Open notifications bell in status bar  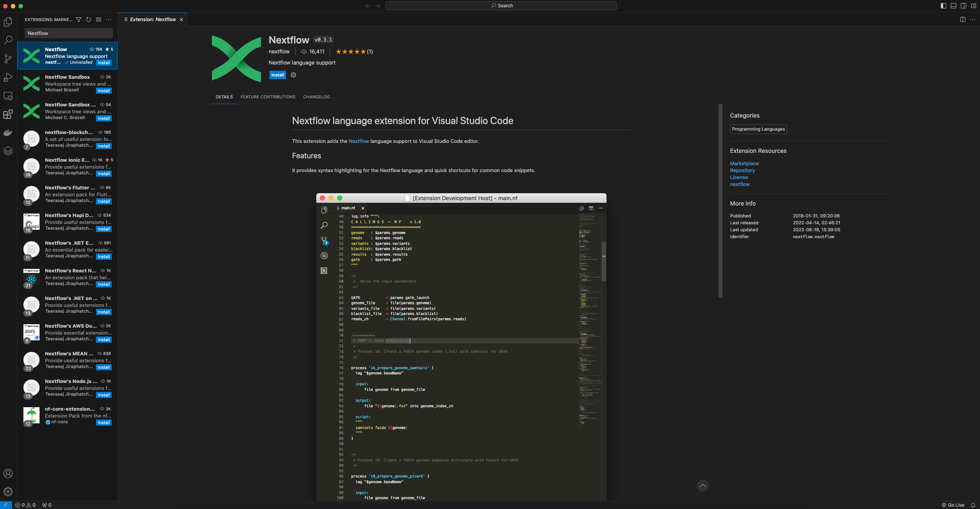point(973,505)
